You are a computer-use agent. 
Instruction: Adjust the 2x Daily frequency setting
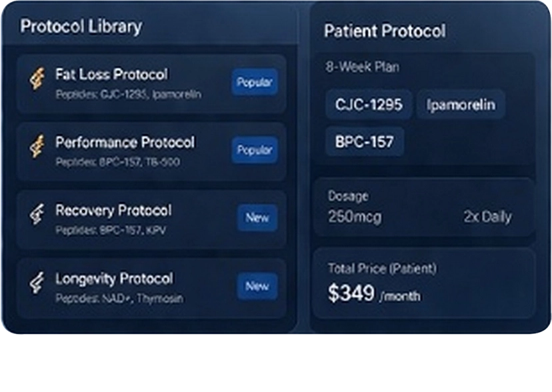(489, 216)
